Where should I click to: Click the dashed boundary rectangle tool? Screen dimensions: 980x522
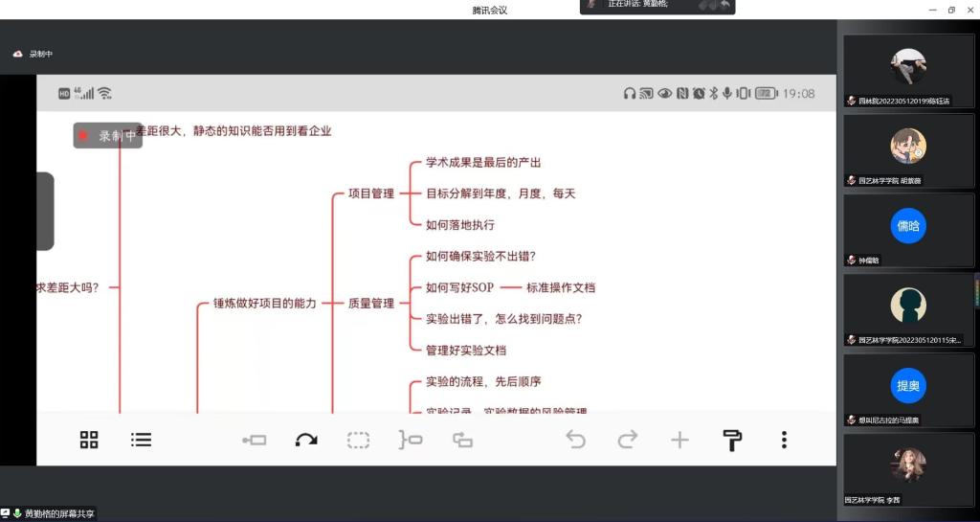(x=358, y=440)
